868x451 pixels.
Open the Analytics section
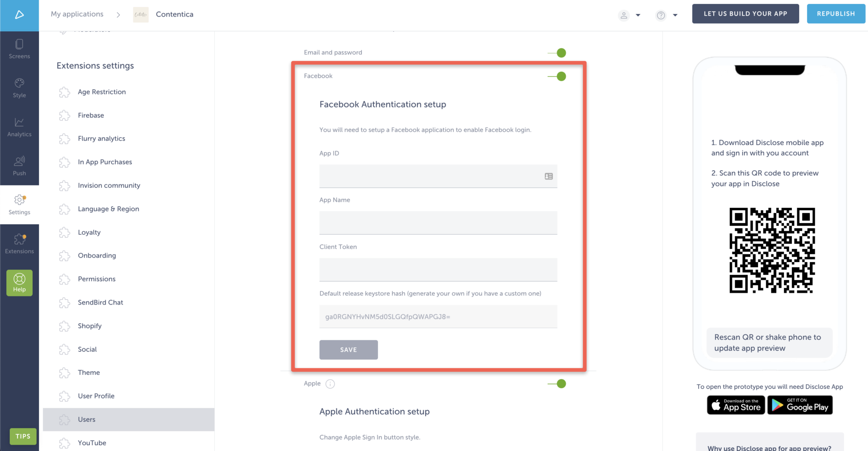[19, 127]
